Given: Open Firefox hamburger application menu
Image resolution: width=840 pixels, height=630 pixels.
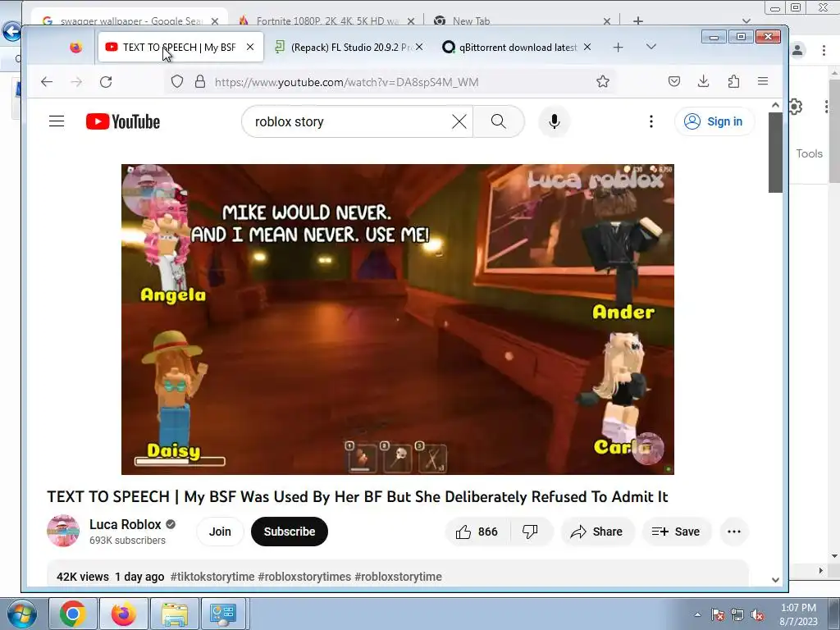Looking at the screenshot, I should coord(763,81).
